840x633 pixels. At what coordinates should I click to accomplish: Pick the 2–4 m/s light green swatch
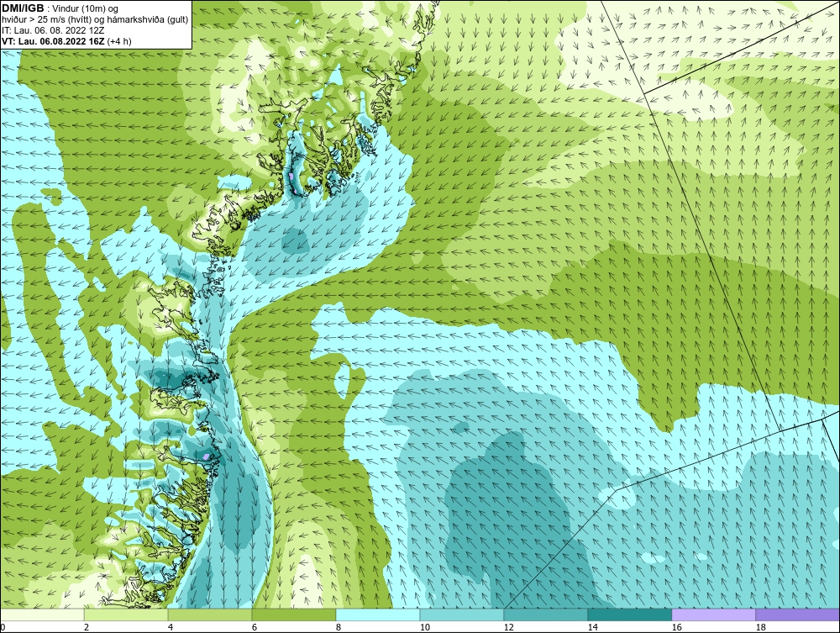pos(126,615)
